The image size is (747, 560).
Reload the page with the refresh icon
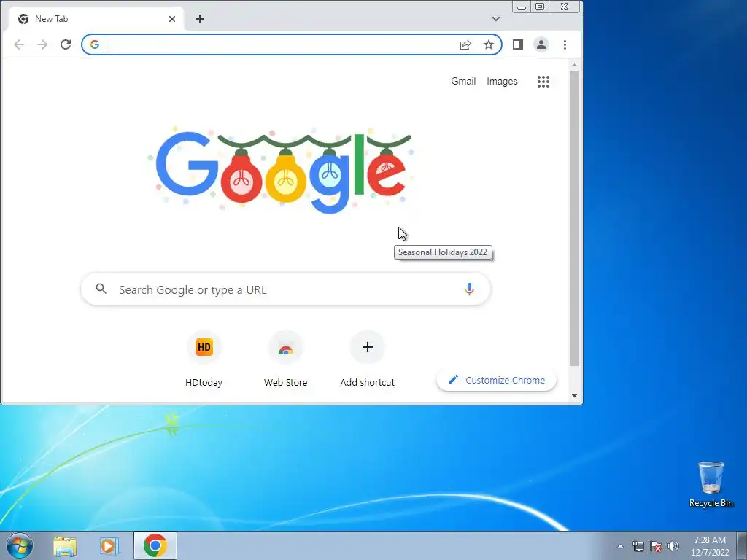click(66, 44)
